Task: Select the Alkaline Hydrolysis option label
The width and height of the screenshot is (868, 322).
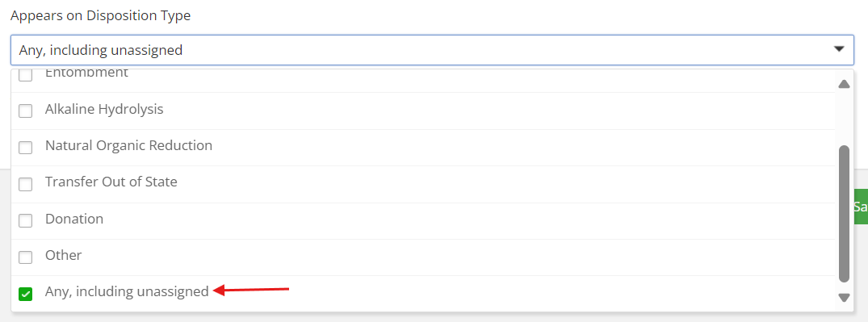Action: [104, 110]
